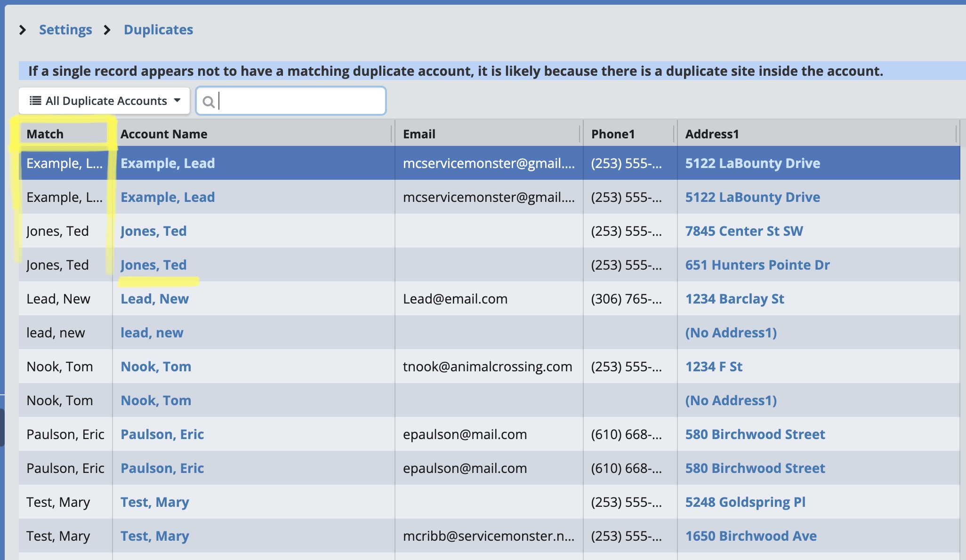Sort by the Match column header
This screenshot has height=560, width=966.
tap(45, 134)
